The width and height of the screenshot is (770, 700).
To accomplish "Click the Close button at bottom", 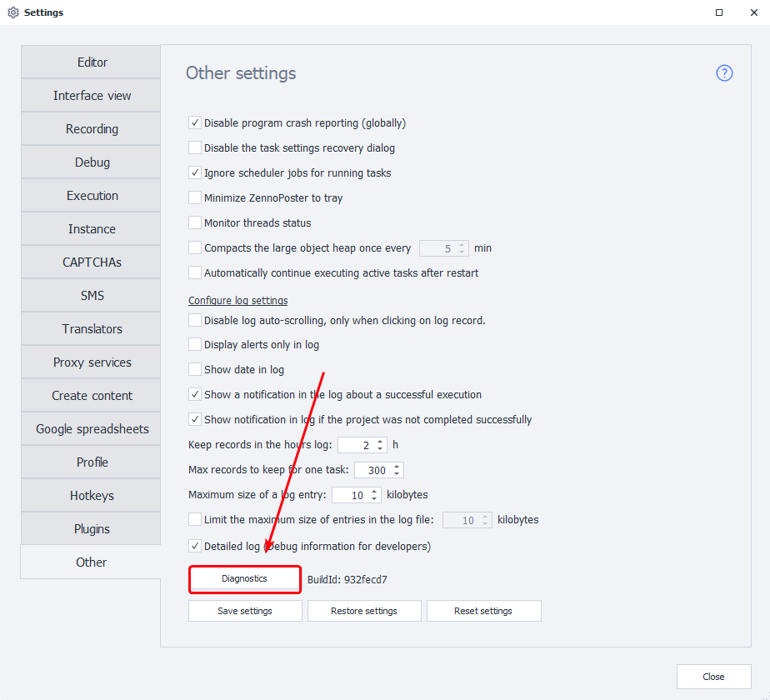I will (x=713, y=677).
